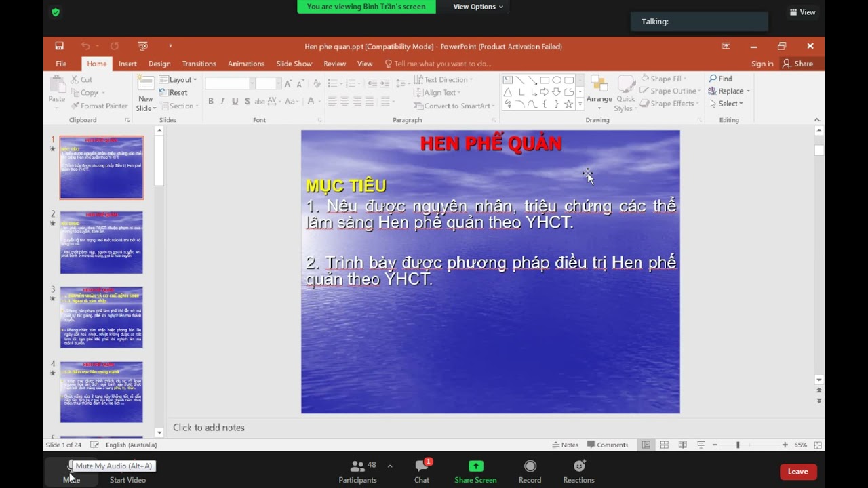868x488 pixels.
Task: Click the Save icon in title bar
Action: point(60,46)
